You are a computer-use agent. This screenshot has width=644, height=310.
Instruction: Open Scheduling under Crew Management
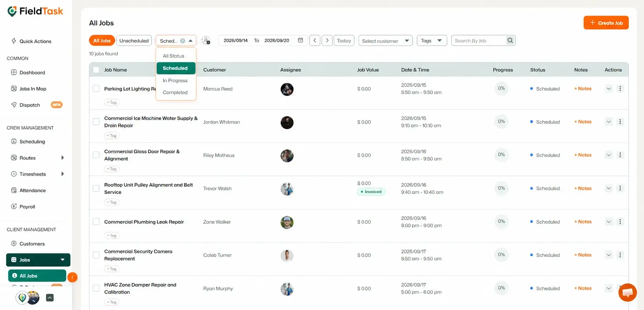tap(28, 141)
